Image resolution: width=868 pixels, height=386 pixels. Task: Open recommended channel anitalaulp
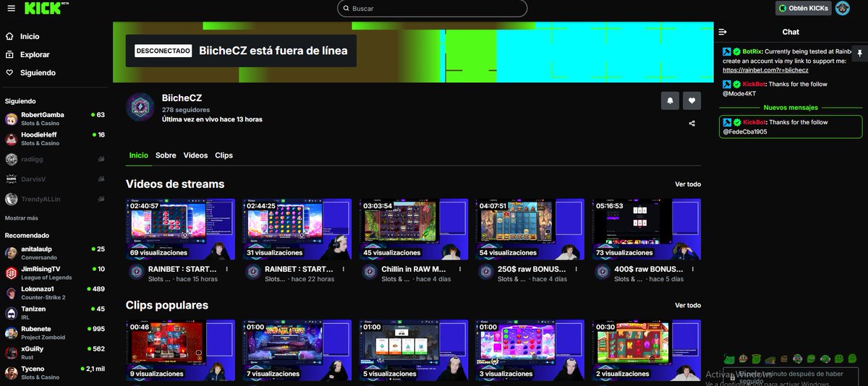click(x=56, y=252)
